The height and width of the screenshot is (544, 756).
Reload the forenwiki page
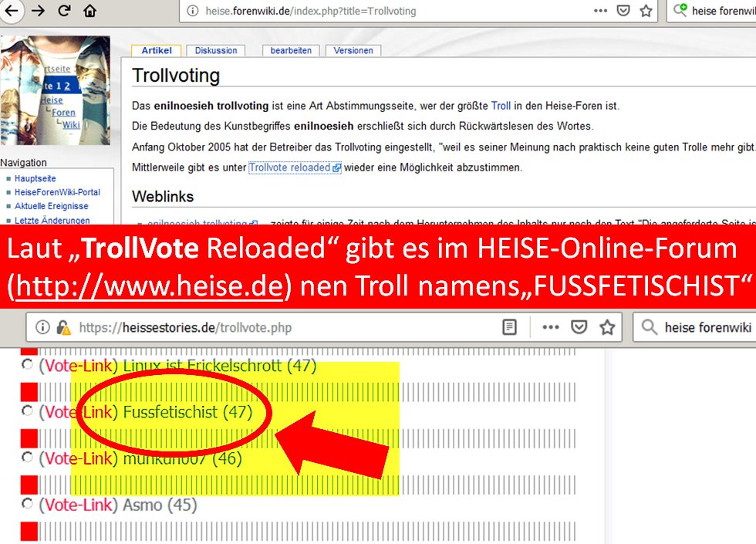point(63,10)
